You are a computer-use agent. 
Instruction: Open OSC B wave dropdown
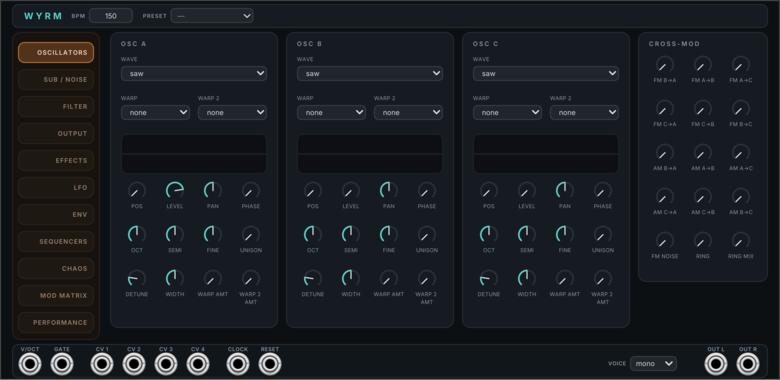point(370,74)
